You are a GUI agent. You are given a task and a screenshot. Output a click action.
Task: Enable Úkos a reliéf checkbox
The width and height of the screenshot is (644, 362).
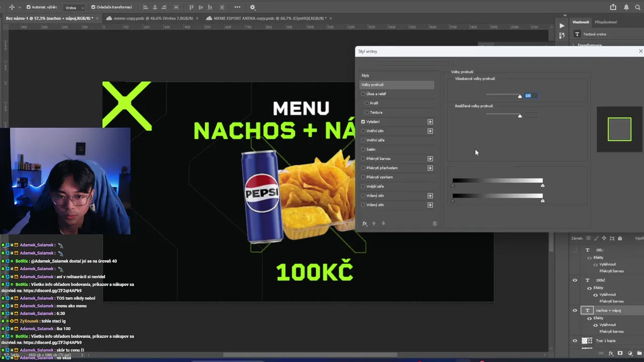[x=363, y=94]
